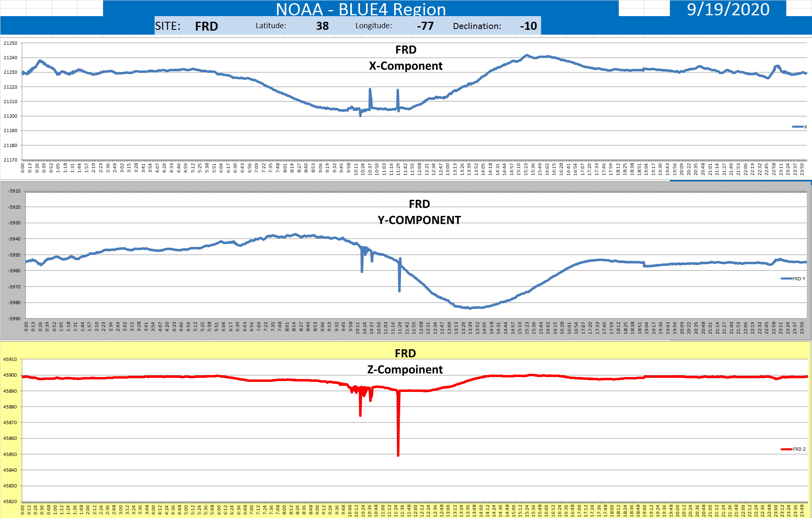The image size is (812, 518).
Task: Click the NOAA - BLUE4 Region title
Action: (x=361, y=9)
